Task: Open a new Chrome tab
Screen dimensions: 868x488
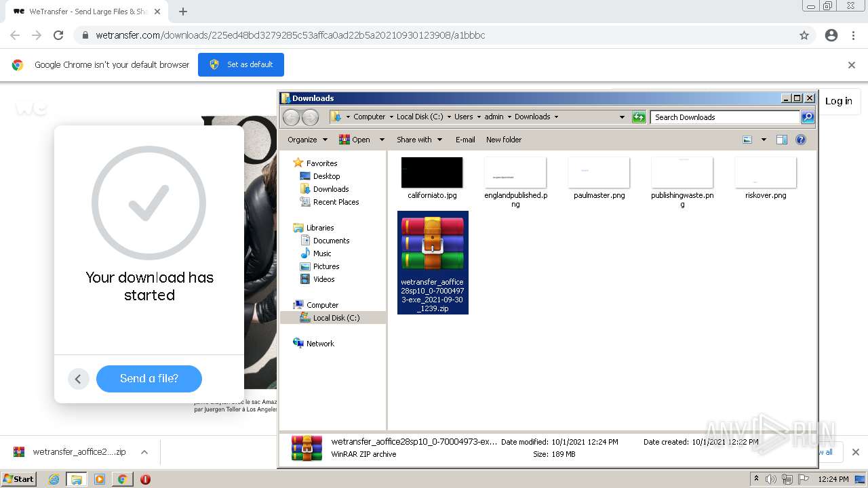Action: point(183,12)
